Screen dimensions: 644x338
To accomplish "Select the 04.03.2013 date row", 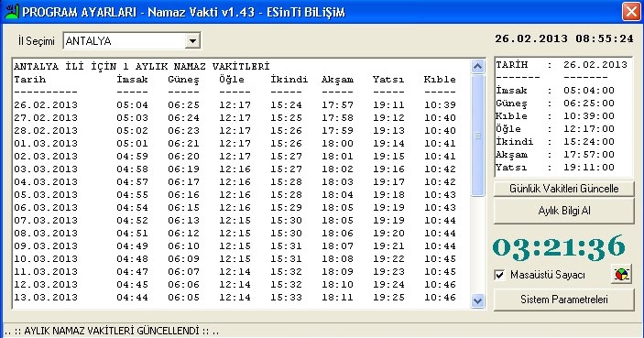I will click(235, 182).
